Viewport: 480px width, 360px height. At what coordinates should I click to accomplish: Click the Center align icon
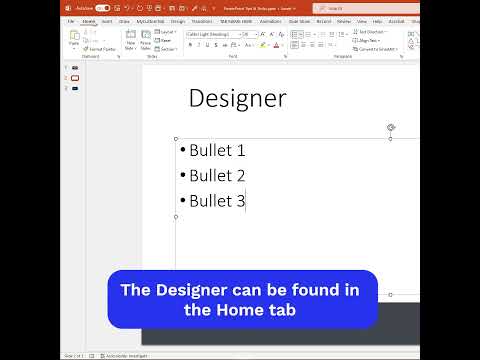303,45
